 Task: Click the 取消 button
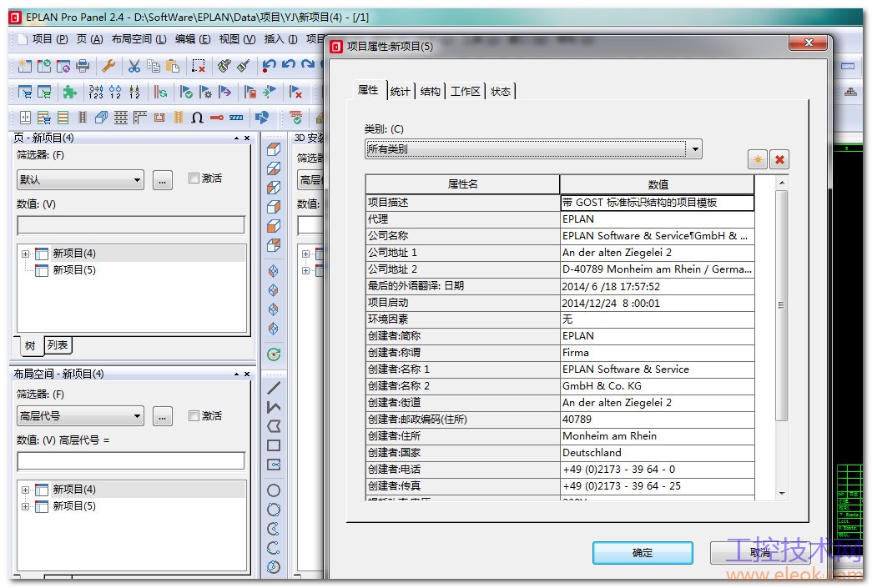tap(759, 552)
